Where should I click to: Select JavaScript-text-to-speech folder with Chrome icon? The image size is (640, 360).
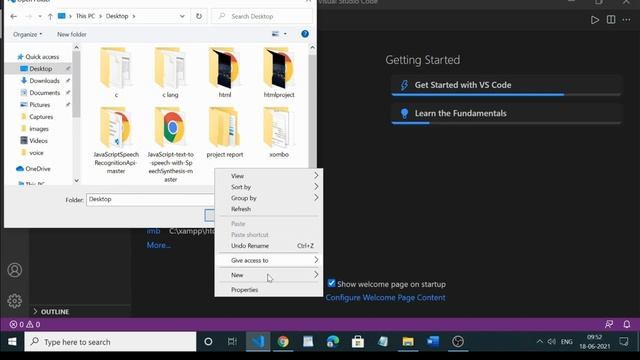170,144
